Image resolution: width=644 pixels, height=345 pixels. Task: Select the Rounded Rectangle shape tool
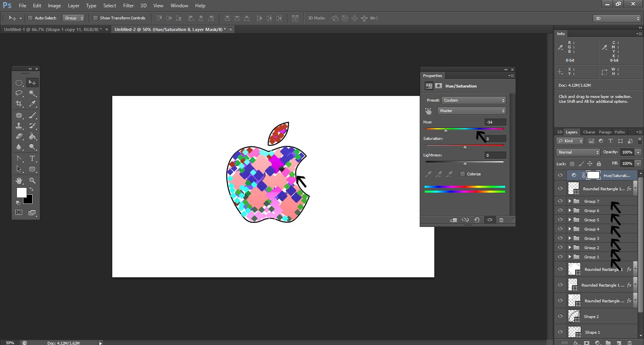coord(33,169)
